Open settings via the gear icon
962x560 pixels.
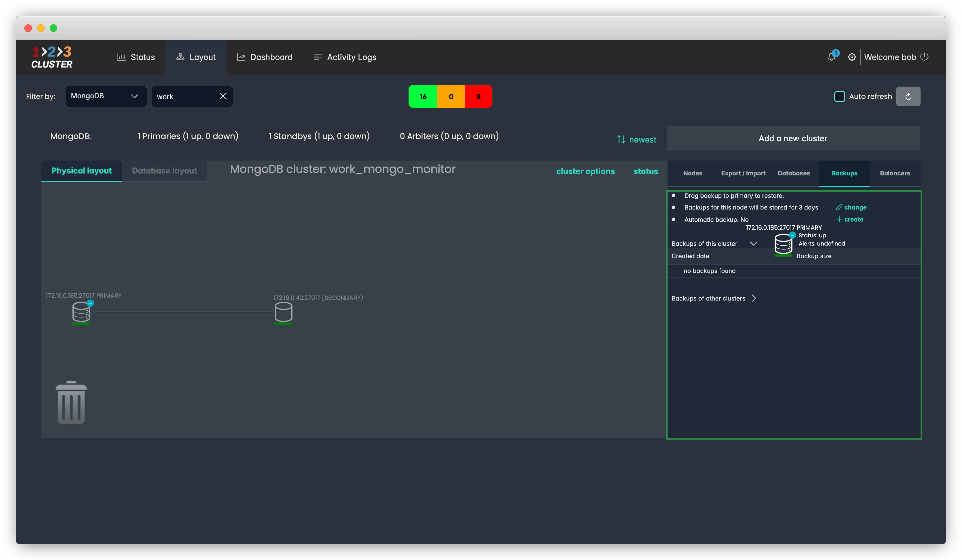(x=851, y=57)
